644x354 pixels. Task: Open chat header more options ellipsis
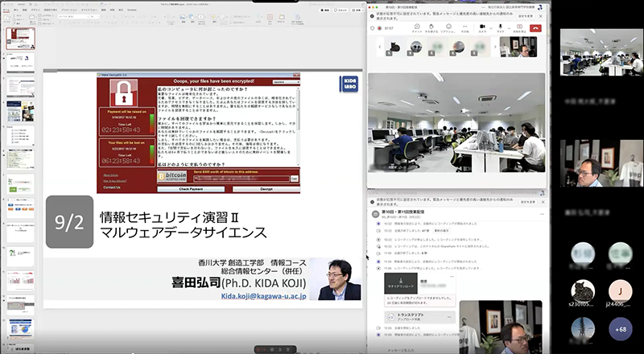[542, 214]
